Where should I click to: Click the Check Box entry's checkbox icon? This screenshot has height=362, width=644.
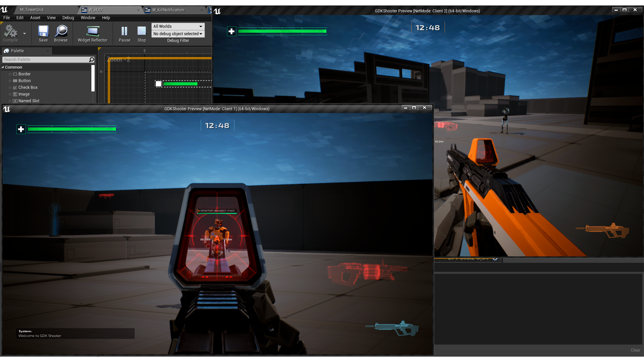coord(15,87)
